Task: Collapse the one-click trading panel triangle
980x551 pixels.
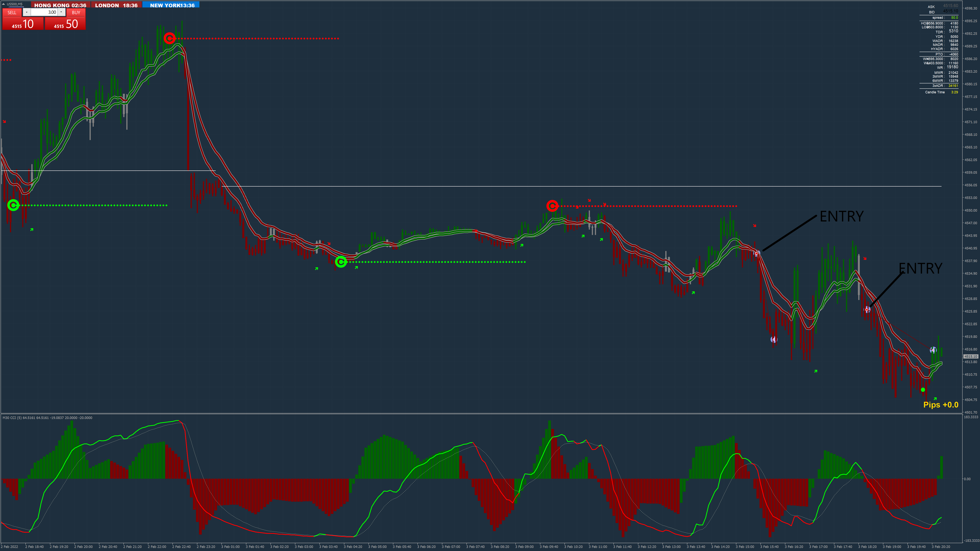Action: pyautogui.click(x=3, y=4)
